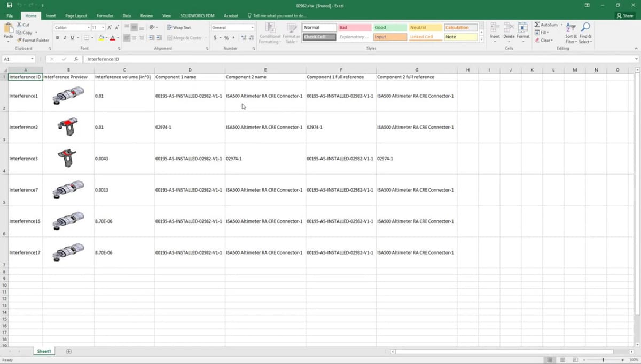Image resolution: width=641 pixels, height=364 pixels.
Task: Decrease font size with the smaller A icon
Action: point(117,27)
